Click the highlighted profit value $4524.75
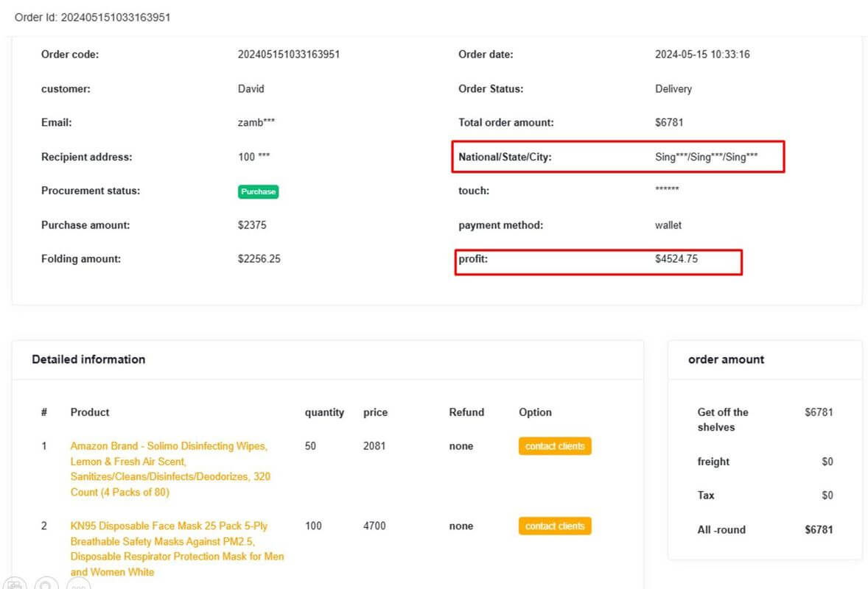This screenshot has height=589, width=868. coord(679,258)
